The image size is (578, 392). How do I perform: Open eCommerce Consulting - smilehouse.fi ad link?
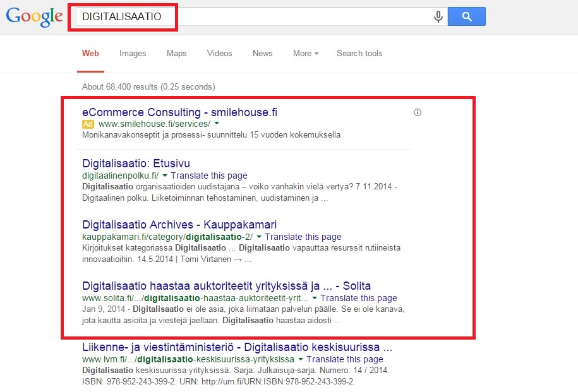pos(179,112)
